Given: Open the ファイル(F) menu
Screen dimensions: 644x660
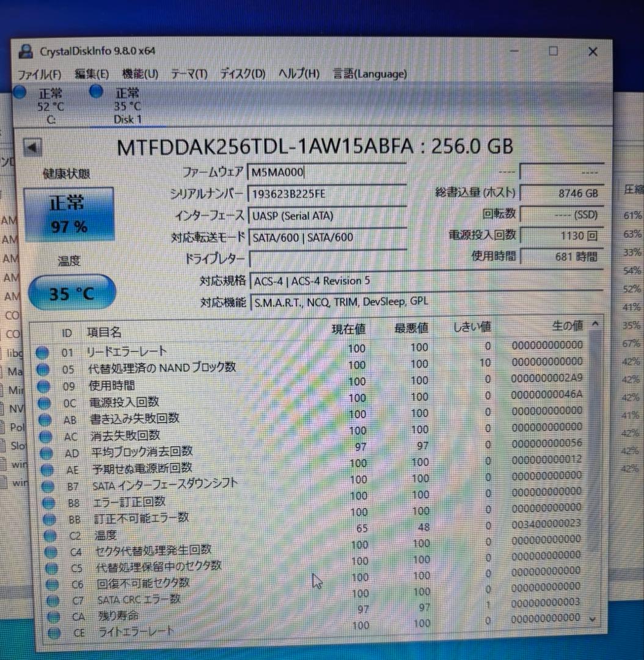Looking at the screenshot, I should [40, 75].
